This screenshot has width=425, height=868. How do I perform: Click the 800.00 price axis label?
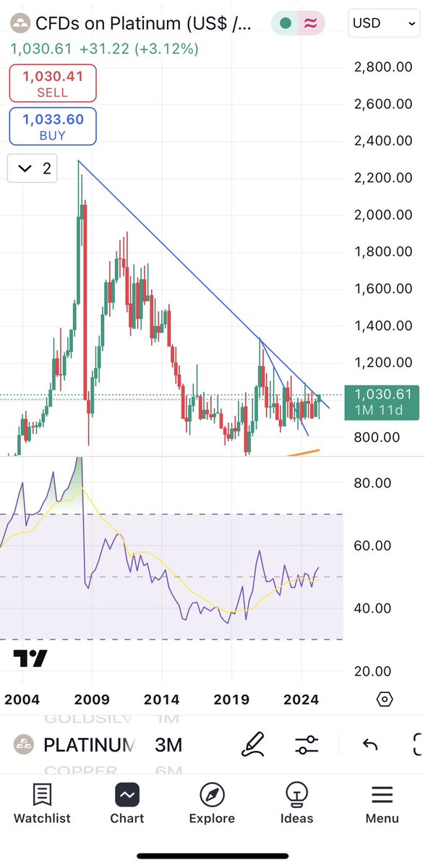[377, 437]
